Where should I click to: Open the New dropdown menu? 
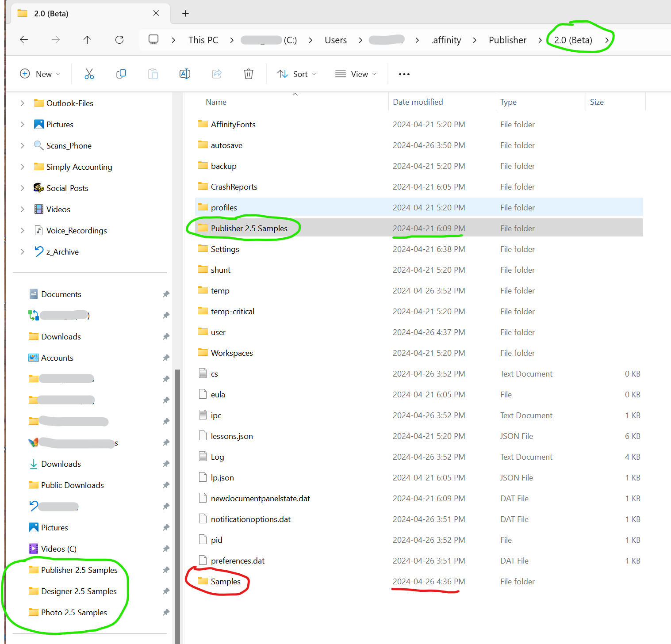(40, 74)
